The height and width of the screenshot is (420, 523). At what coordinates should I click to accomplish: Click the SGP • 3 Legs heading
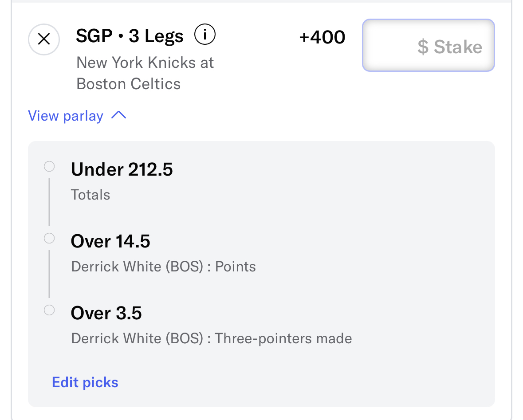(130, 36)
